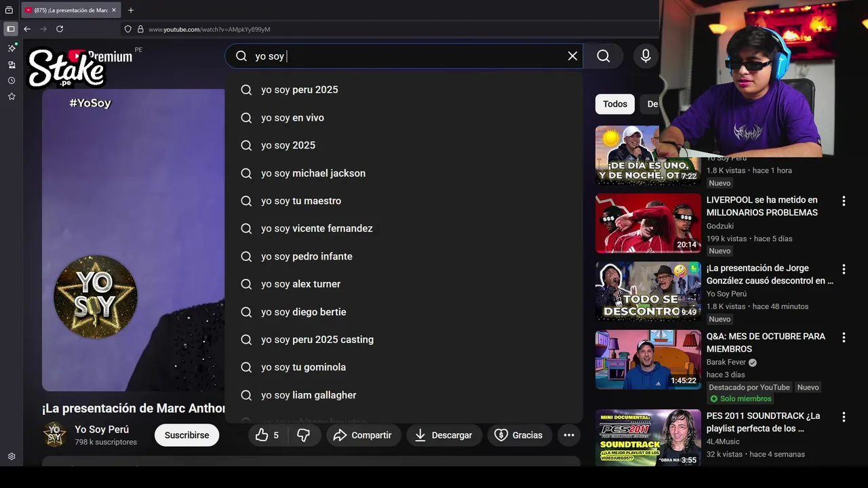Click the address bar padlock icon
The image size is (868, 488).
140,29
